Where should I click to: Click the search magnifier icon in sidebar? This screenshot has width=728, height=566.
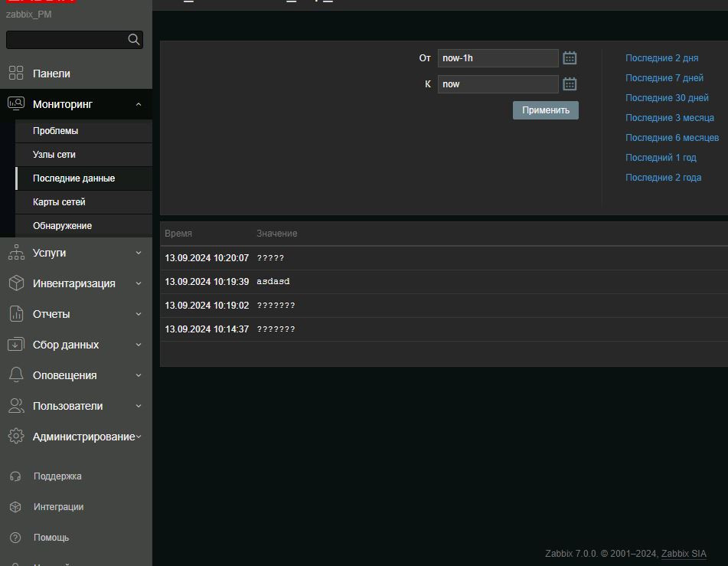pyautogui.click(x=133, y=40)
